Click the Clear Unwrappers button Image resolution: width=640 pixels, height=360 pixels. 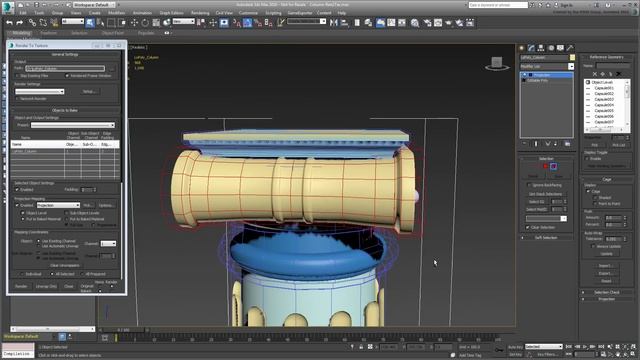[x=65, y=265]
